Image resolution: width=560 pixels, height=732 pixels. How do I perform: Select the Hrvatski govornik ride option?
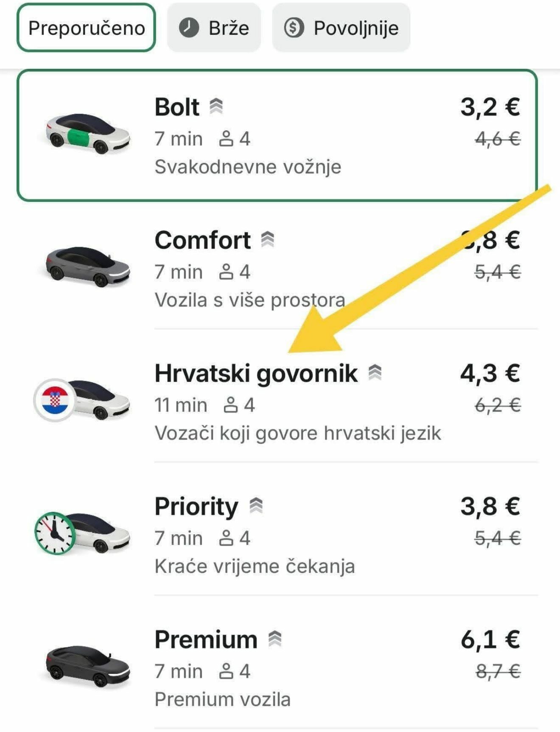point(256,373)
